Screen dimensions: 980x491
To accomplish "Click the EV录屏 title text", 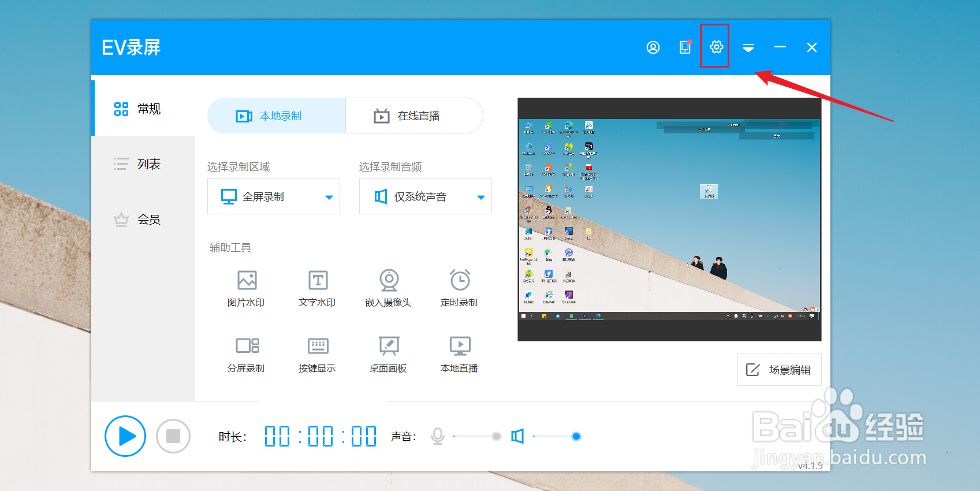I will coord(131,47).
